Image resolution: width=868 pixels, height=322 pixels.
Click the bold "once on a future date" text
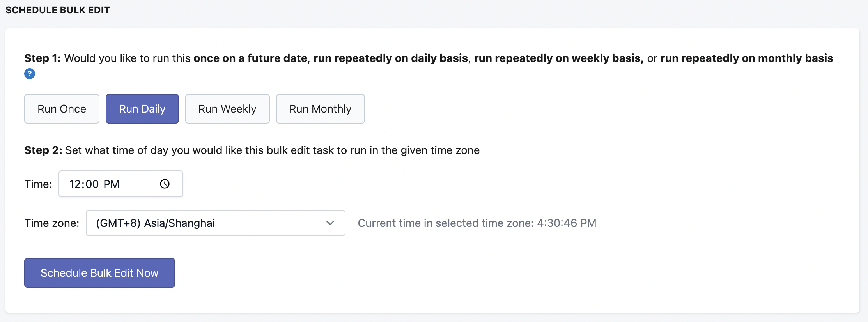click(250, 58)
